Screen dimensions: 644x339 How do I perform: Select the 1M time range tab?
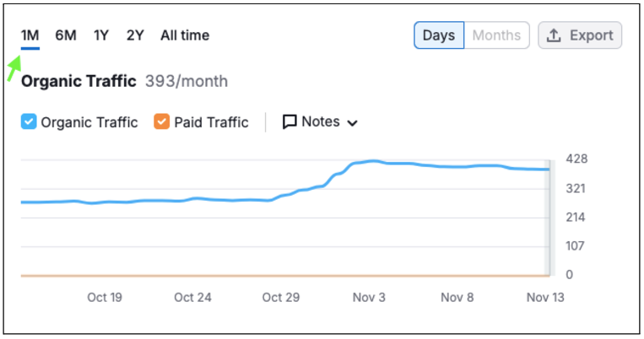point(30,35)
